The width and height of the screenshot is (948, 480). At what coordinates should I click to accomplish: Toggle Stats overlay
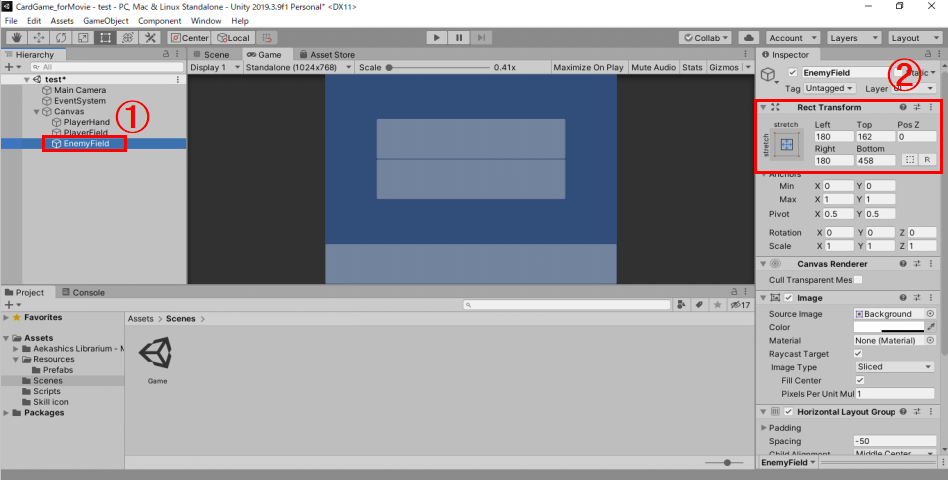pos(692,67)
